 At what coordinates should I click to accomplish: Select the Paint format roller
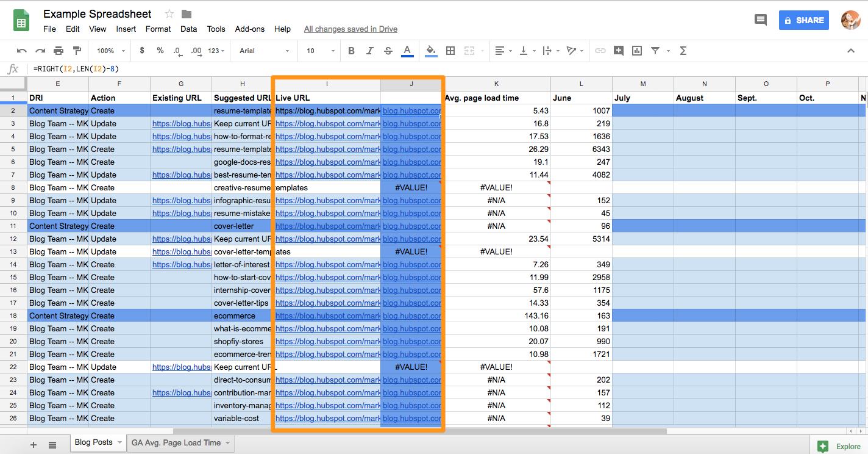pyautogui.click(x=77, y=51)
